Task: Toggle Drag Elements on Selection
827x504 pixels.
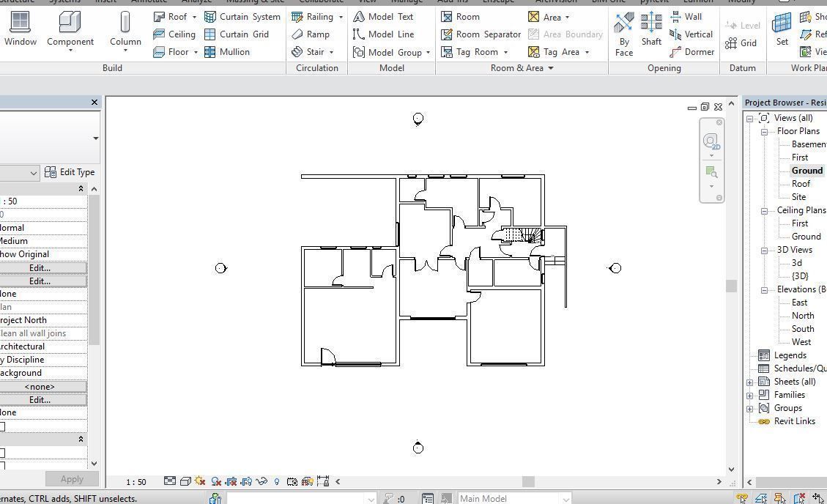Action: pos(818,497)
